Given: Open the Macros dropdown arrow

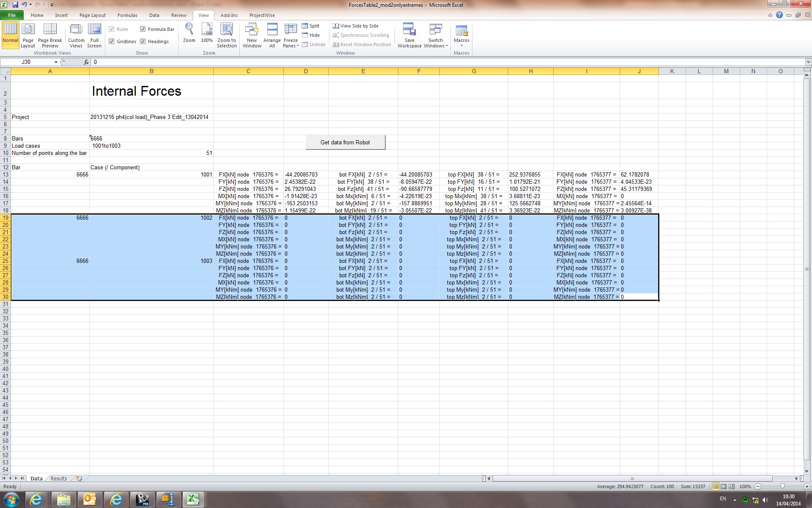Looking at the screenshot, I should 461,46.
